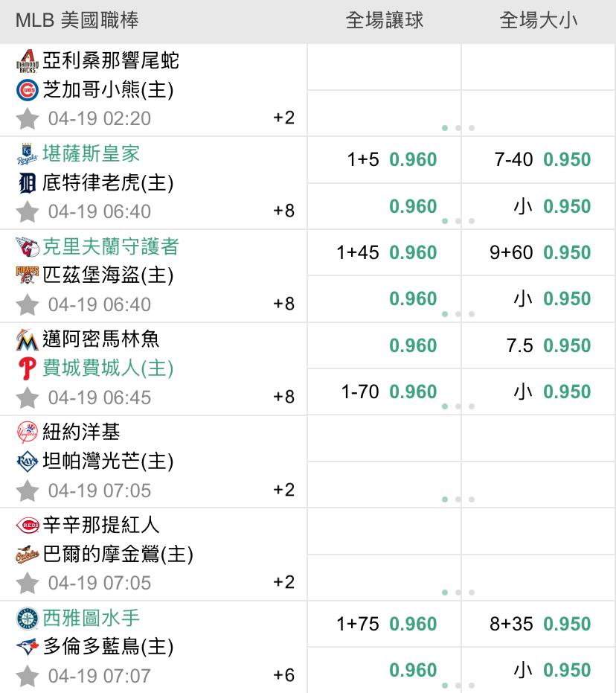This screenshot has height=693, width=616.
Task: Star the Mariners vs Blue Jays match
Action: point(28,676)
